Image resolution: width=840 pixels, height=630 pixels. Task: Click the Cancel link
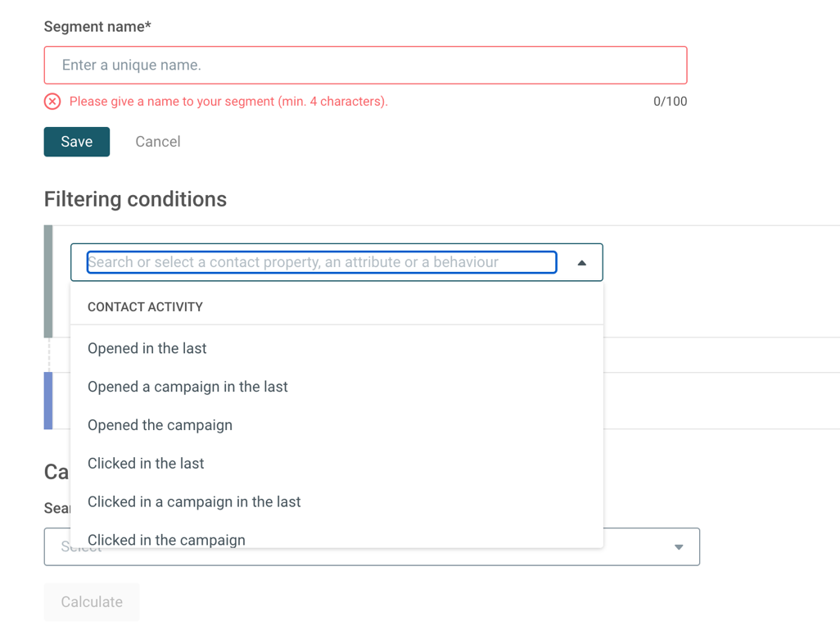click(x=157, y=142)
